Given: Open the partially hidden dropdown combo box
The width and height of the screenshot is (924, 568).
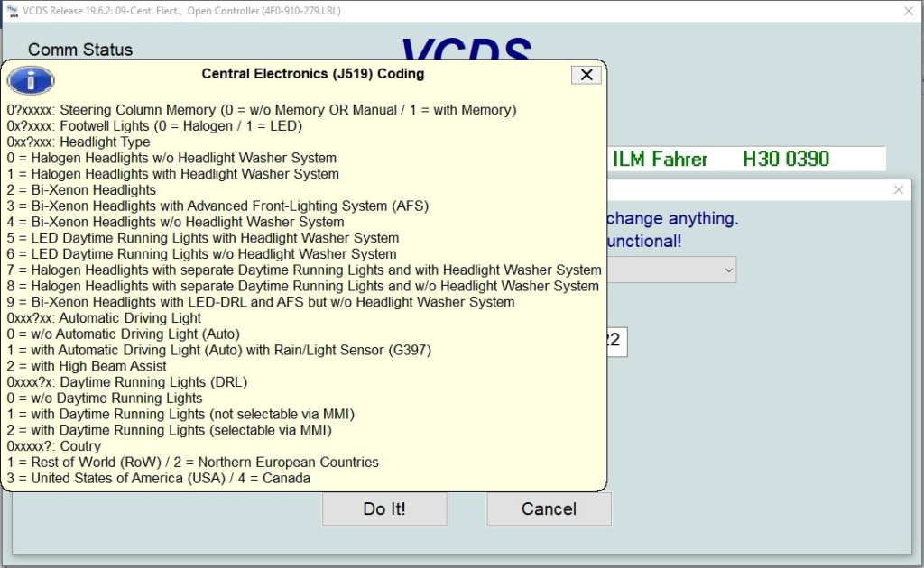Looking at the screenshot, I should [x=671, y=270].
